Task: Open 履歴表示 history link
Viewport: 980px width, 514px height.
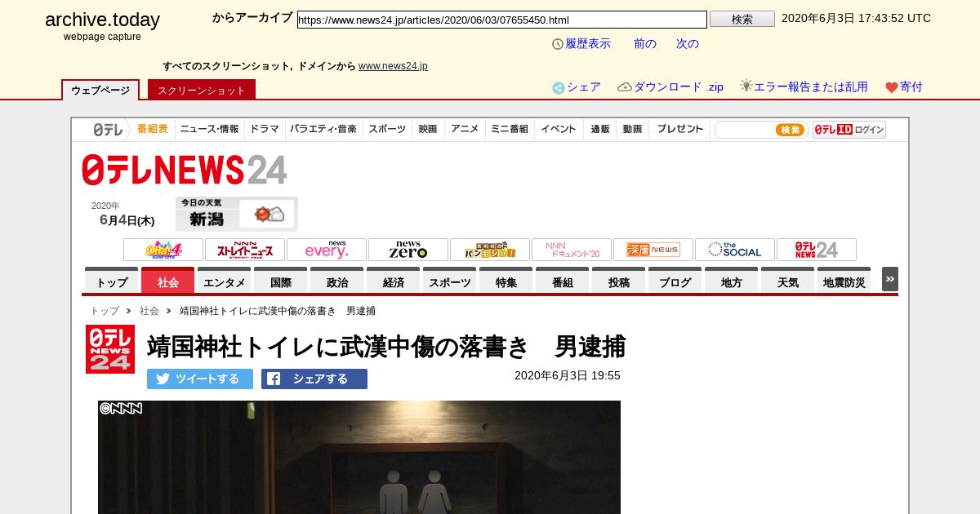Action: pos(588,44)
